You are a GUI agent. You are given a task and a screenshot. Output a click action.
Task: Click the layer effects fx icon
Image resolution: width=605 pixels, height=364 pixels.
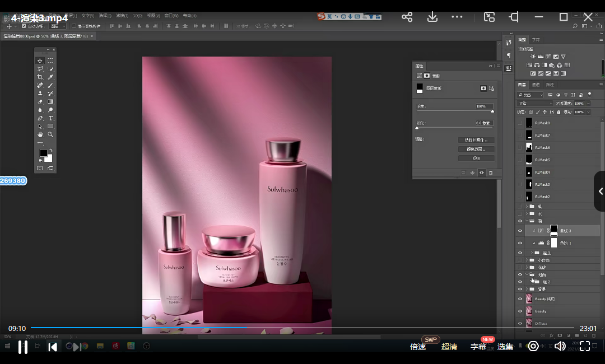click(x=551, y=335)
